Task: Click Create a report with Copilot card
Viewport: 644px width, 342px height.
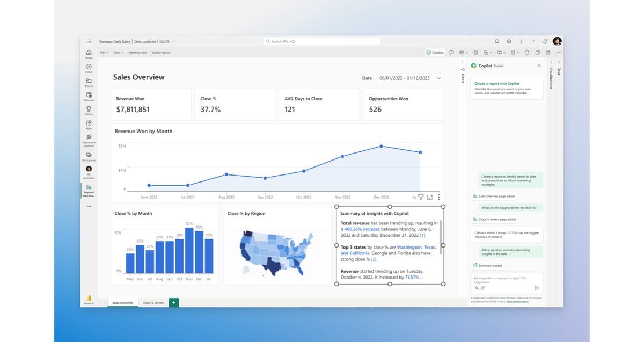Action: 507,89
